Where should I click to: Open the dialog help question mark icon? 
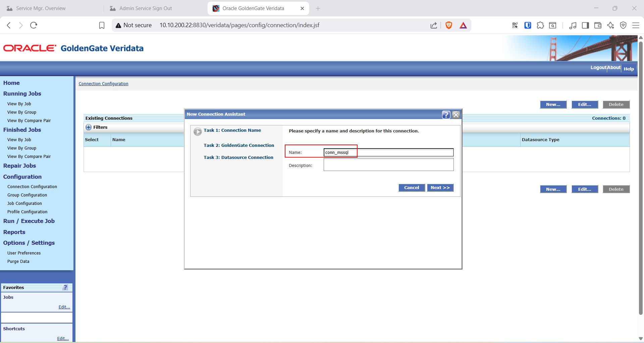(x=446, y=115)
